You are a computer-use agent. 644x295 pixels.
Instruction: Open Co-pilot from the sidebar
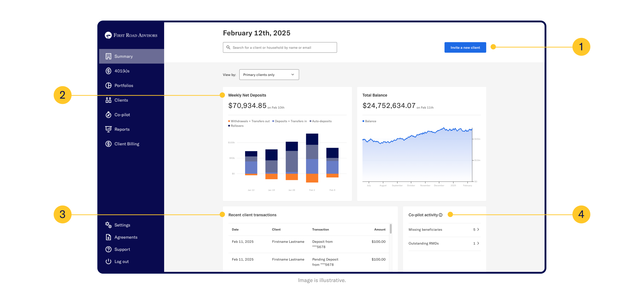131,115
